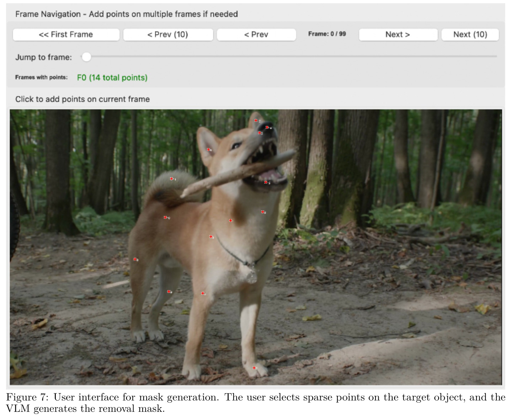The image size is (511, 420).
Task: Jump ahead with Next (10)
Action: tap(470, 34)
